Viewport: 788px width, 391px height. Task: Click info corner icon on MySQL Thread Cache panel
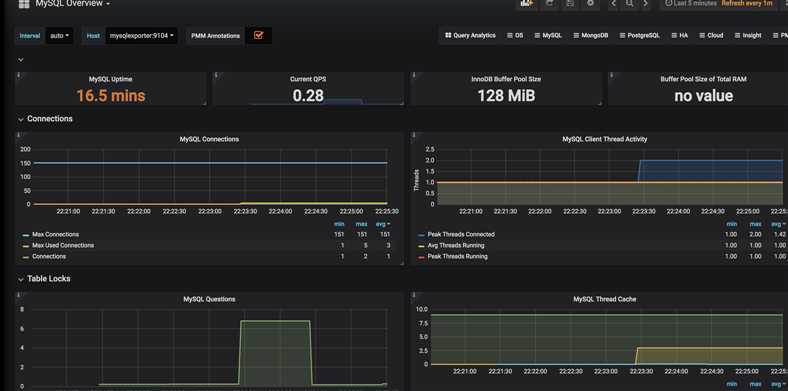tap(414, 296)
